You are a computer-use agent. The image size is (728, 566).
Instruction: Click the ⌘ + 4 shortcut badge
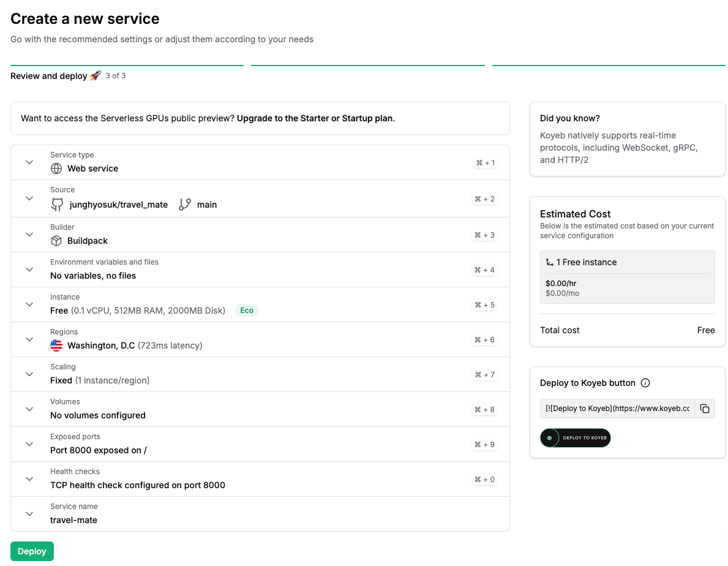point(484,270)
